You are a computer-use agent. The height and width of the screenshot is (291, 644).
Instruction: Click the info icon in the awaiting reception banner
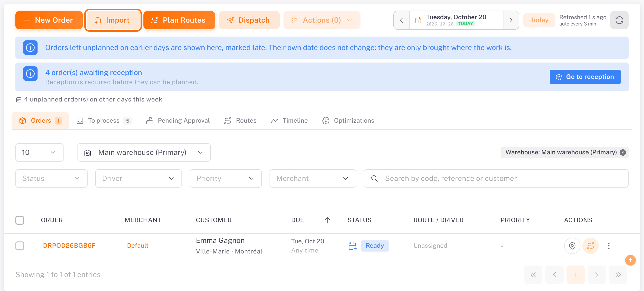click(30, 74)
